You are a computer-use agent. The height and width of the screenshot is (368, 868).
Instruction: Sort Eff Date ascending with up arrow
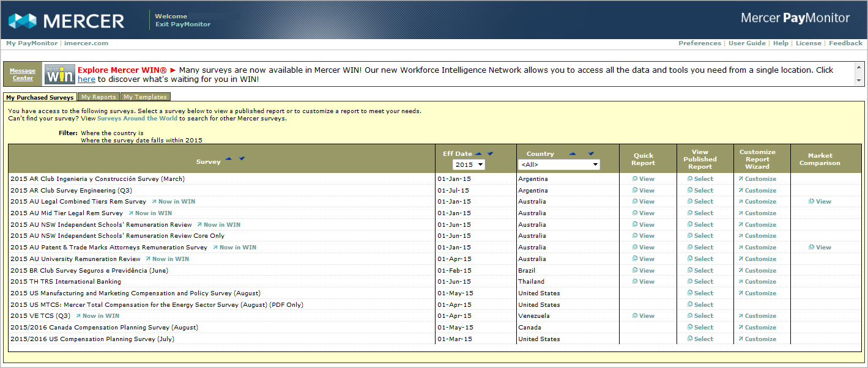coord(478,154)
